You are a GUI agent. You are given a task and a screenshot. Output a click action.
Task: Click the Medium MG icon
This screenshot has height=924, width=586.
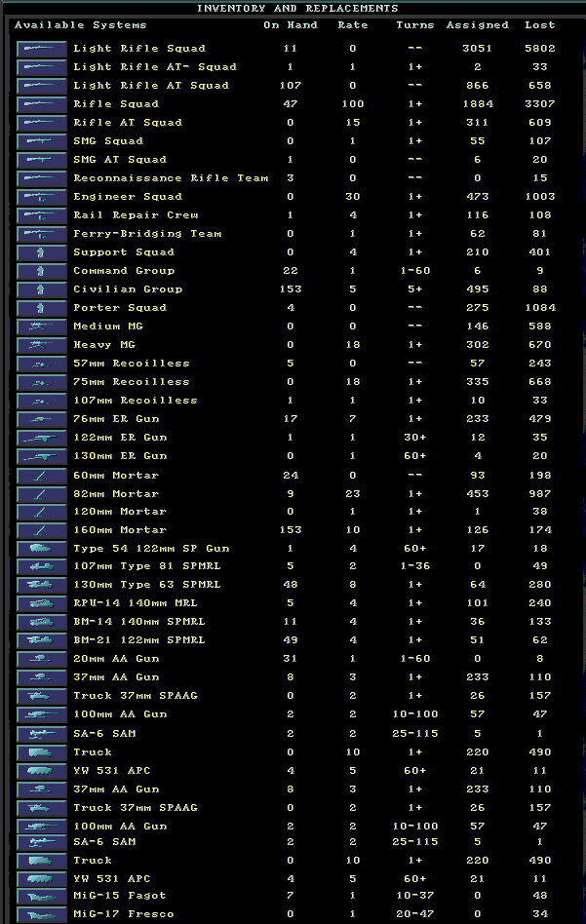(x=41, y=327)
